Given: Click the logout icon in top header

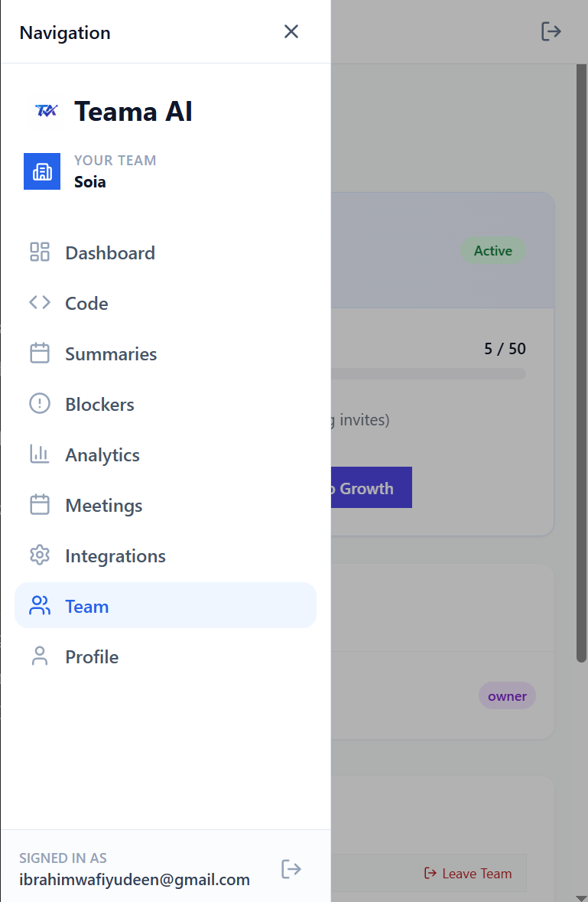Looking at the screenshot, I should [x=551, y=31].
